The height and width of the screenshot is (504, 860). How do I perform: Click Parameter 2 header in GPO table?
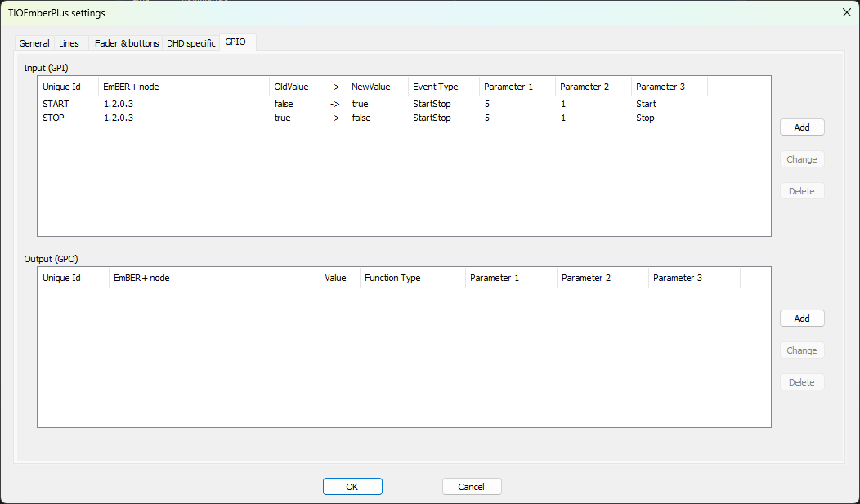pos(602,278)
